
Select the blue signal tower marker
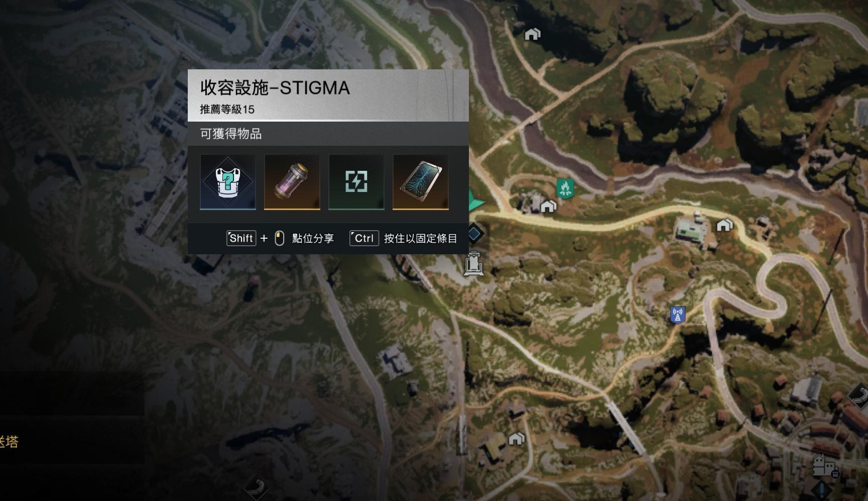(x=678, y=315)
